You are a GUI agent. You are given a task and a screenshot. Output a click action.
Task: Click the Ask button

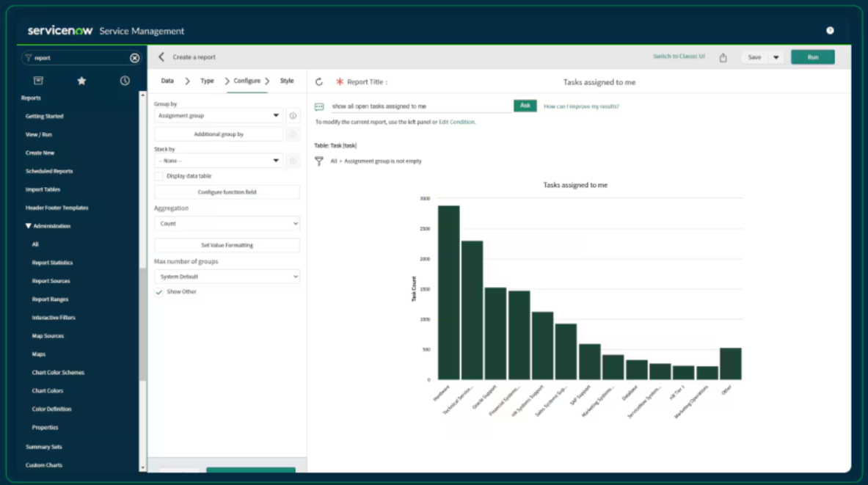[x=525, y=106]
